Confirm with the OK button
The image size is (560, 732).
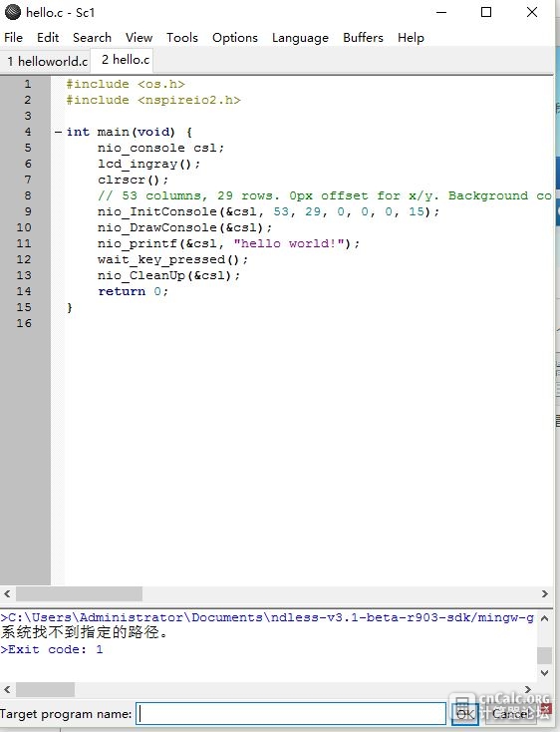tap(465, 713)
